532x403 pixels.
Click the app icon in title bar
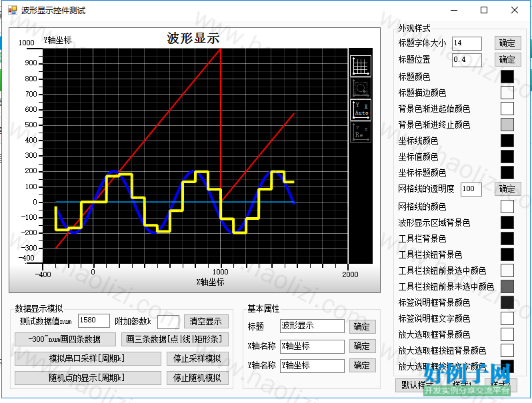(x=12, y=10)
